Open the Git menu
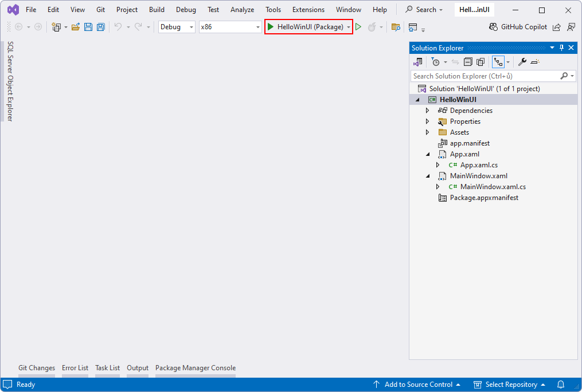Image resolution: width=582 pixels, height=392 pixels. click(100, 9)
